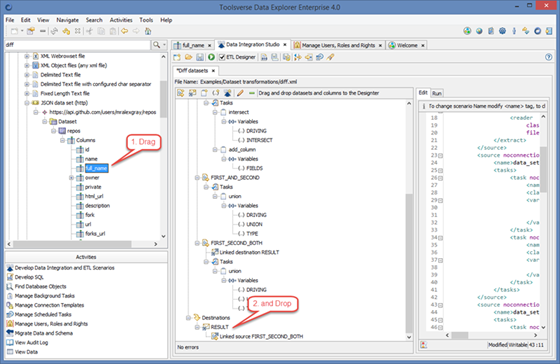This screenshot has width=560, height=364.
Task: Click the package icon in main toolbar
Action: pos(31,31)
